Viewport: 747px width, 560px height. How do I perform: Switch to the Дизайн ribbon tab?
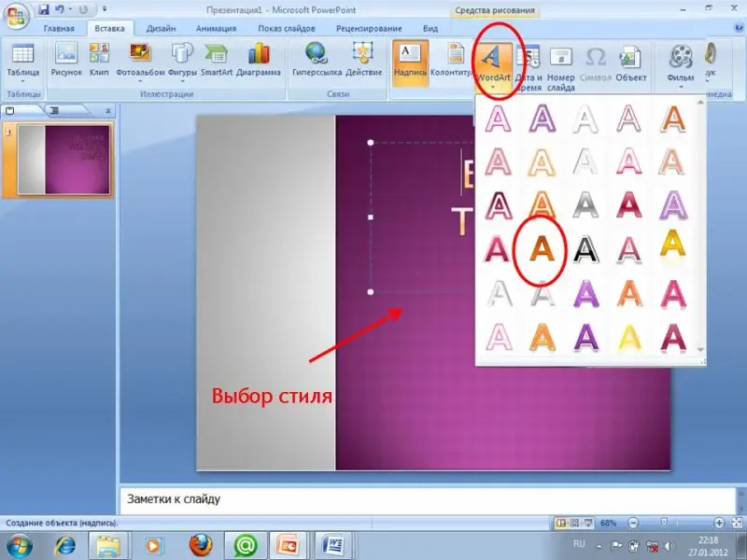coord(162,29)
